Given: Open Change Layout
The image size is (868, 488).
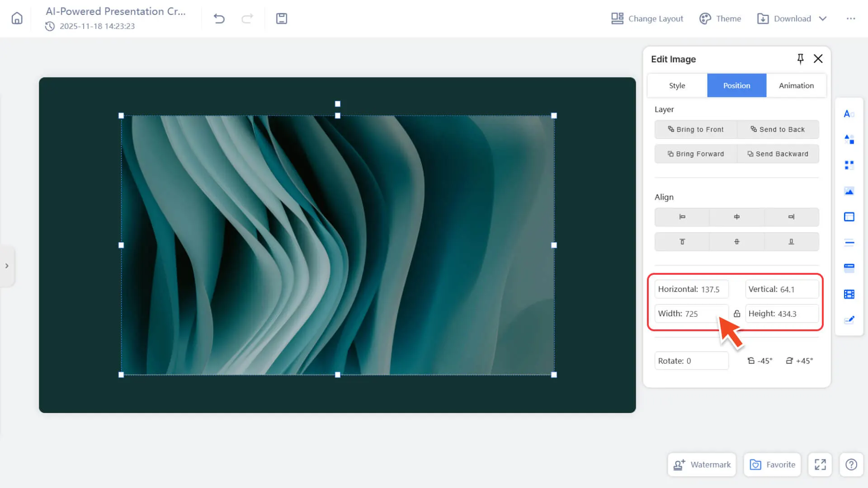Looking at the screenshot, I should (647, 19).
